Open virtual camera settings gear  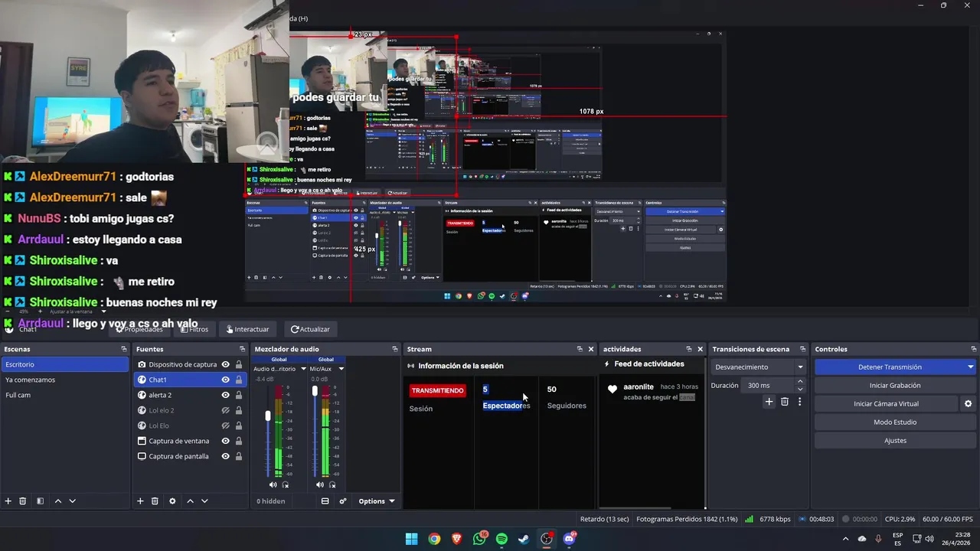click(968, 403)
